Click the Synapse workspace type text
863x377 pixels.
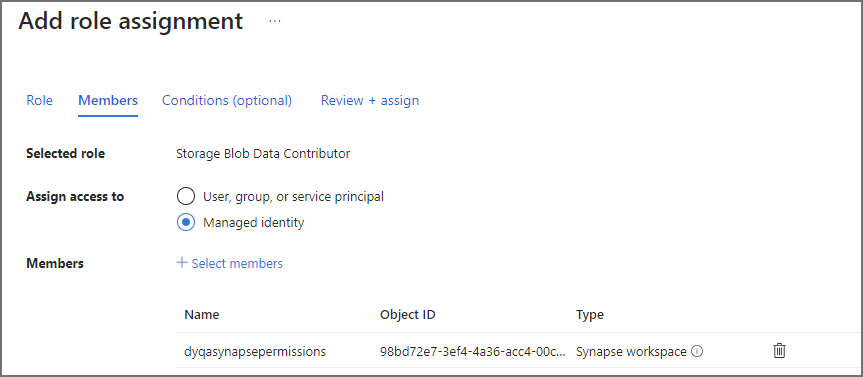click(x=631, y=351)
